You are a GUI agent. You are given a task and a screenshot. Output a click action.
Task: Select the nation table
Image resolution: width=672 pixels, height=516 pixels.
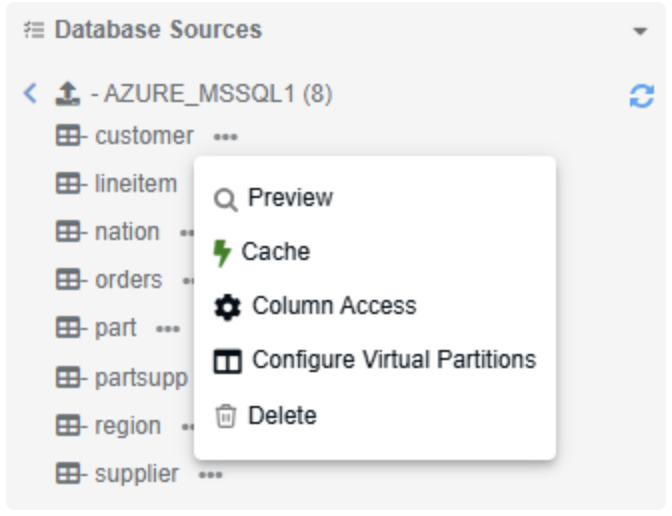point(126,232)
